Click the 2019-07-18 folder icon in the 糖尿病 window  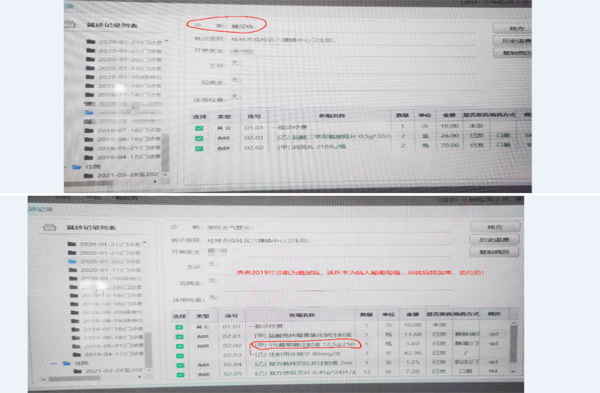pos(89,130)
